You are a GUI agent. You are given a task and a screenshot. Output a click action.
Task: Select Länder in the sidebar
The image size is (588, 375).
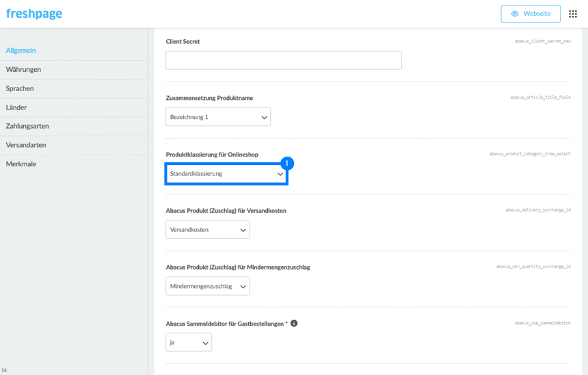[x=16, y=107]
